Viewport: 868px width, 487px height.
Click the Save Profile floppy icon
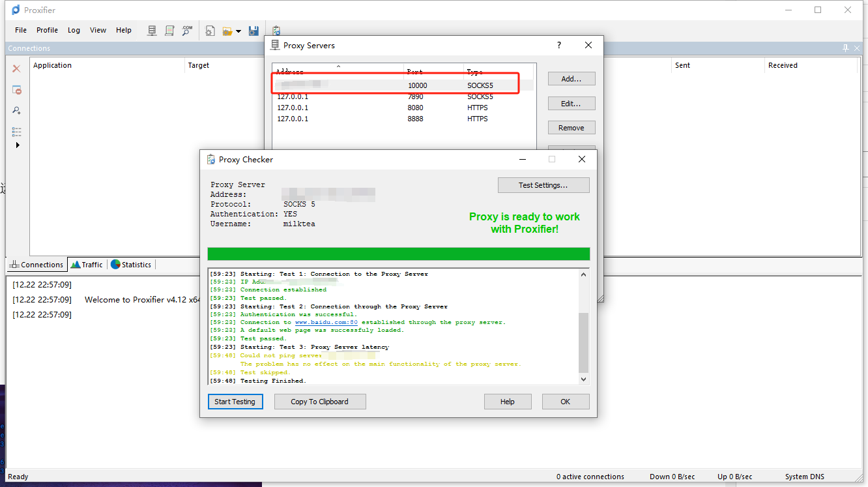pyautogui.click(x=254, y=31)
